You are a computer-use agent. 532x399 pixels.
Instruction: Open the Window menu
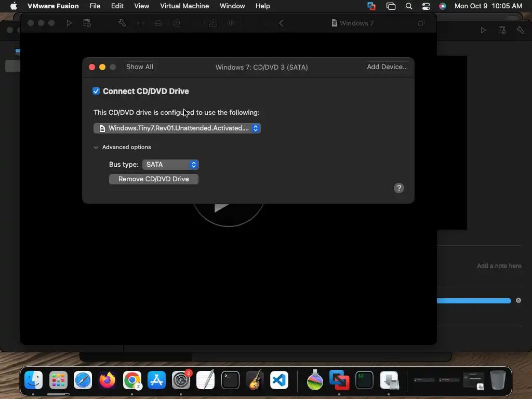click(x=232, y=6)
